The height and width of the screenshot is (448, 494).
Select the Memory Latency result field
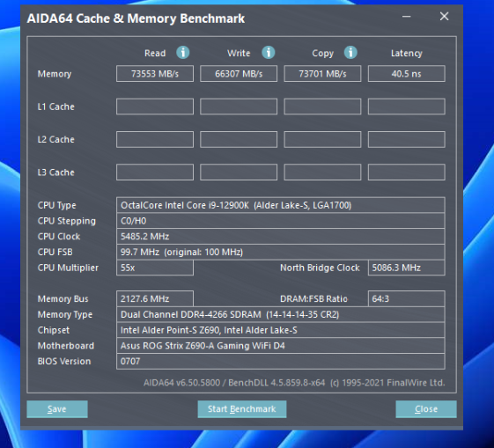407,74
